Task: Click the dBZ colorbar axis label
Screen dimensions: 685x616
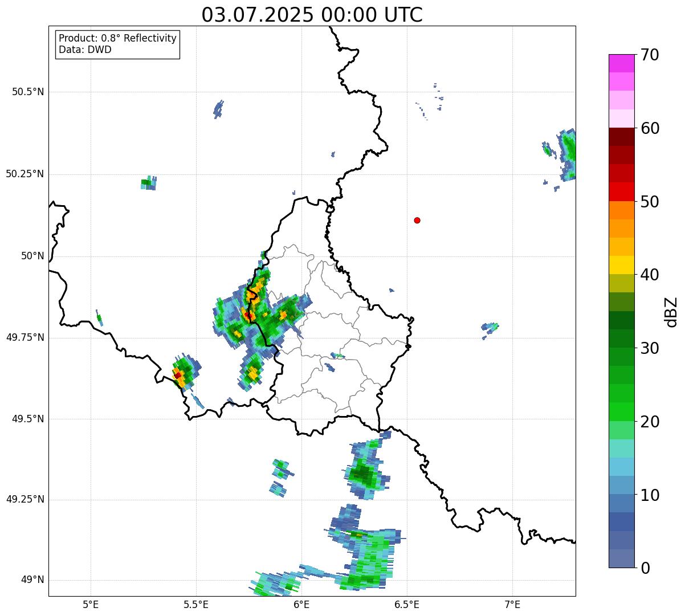Action: coord(671,312)
